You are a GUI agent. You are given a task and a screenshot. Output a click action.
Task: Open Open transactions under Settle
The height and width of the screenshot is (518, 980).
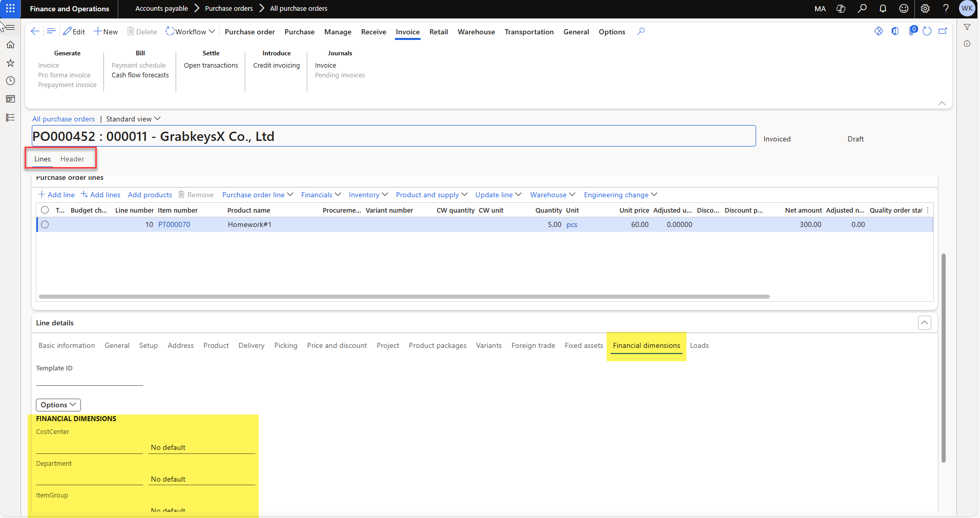(211, 65)
